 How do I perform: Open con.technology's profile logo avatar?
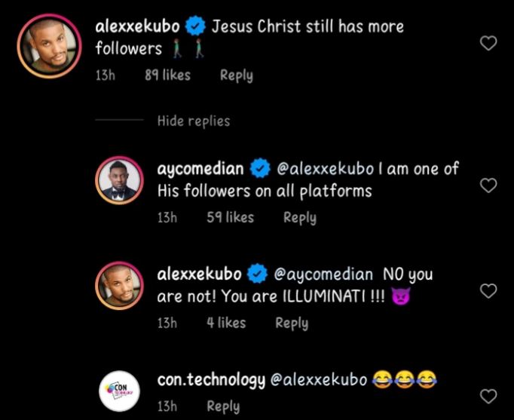pyautogui.click(x=120, y=389)
